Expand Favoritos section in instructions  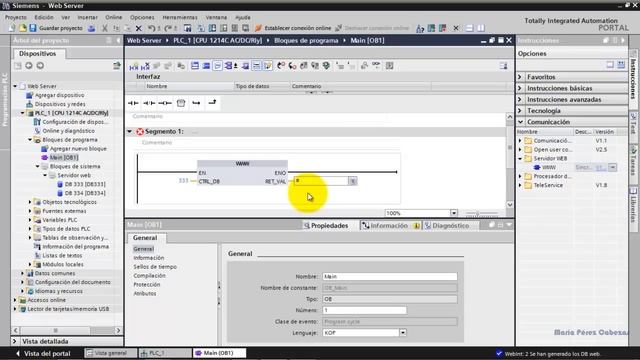tap(520, 77)
